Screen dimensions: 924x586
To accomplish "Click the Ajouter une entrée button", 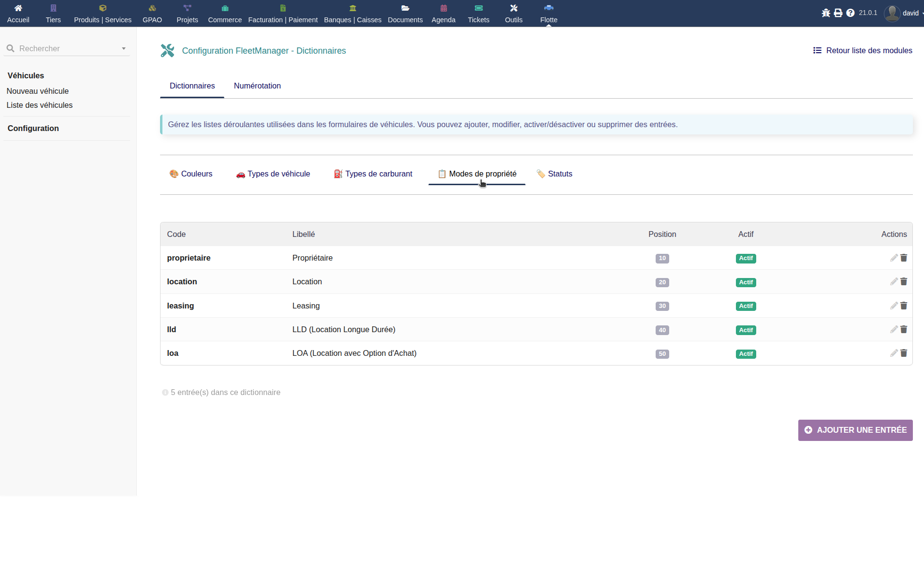I will (x=855, y=430).
